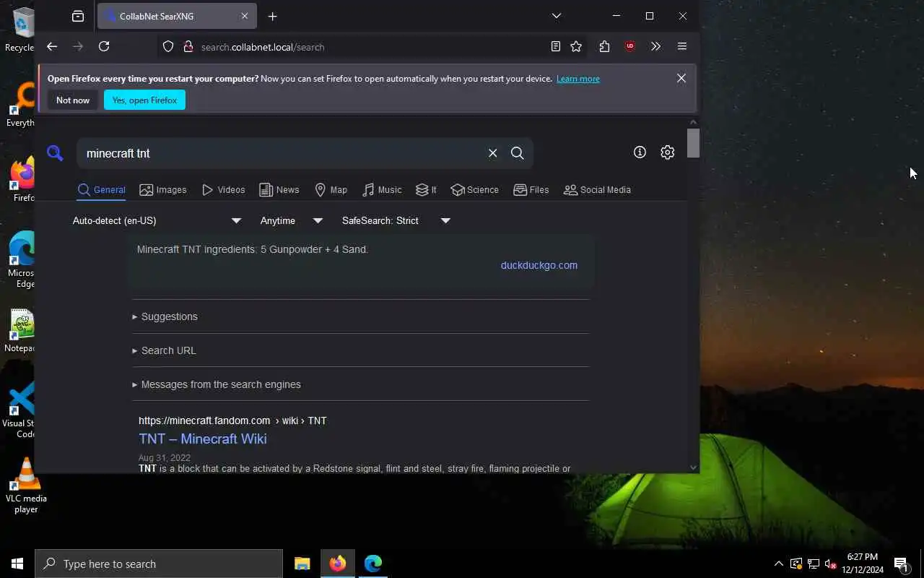Image resolution: width=924 pixels, height=578 pixels.
Task: Open the Firefox hamburger menu
Action: [681, 46]
